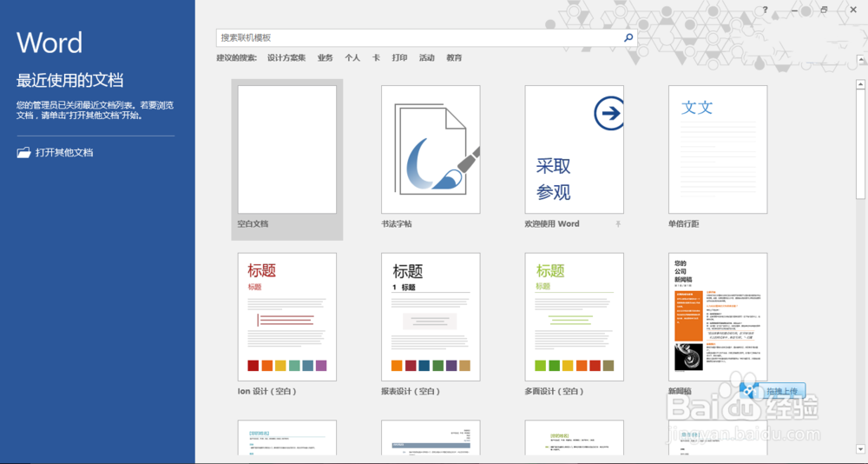Viewport: 868px width, 464px height.
Task: Click the template list scrollbar up arrow
Action: pyautogui.click(x=860, y=85)
